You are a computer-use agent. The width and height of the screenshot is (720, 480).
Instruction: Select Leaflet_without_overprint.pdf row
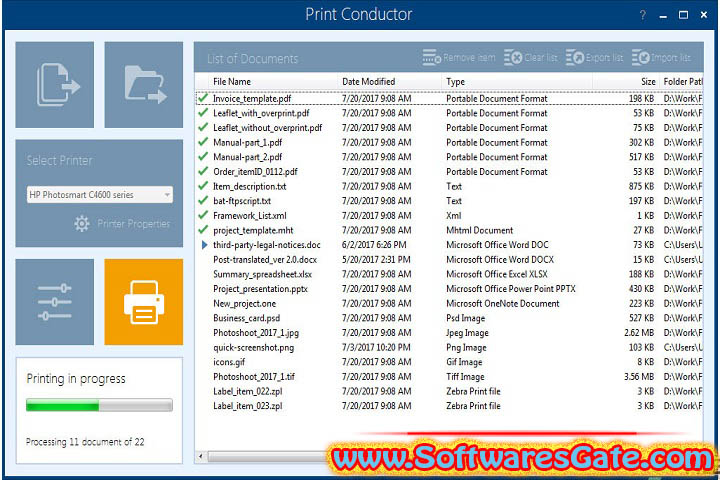(449, 128)
